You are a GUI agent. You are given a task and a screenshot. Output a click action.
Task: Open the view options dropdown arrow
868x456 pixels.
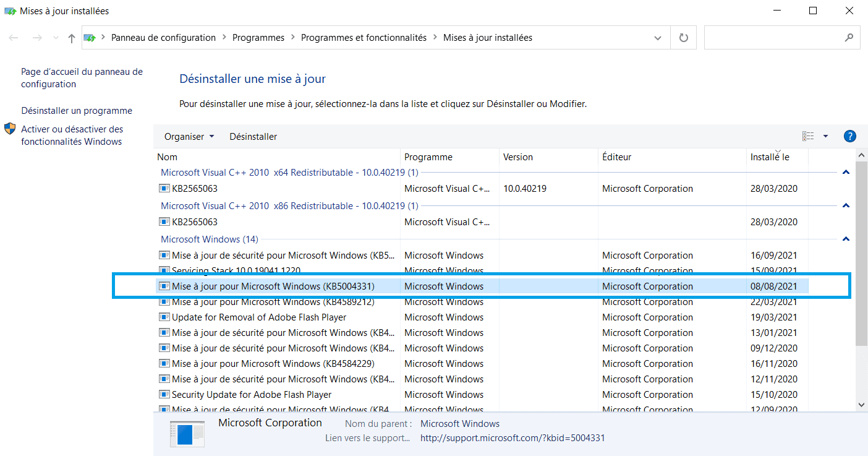click(826, 136)
